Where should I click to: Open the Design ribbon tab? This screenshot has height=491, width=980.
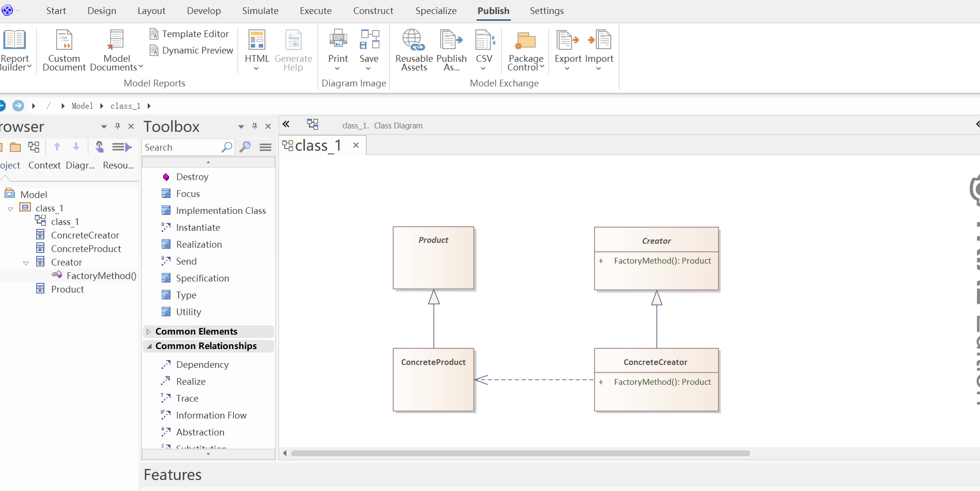[x=102, y=11]
